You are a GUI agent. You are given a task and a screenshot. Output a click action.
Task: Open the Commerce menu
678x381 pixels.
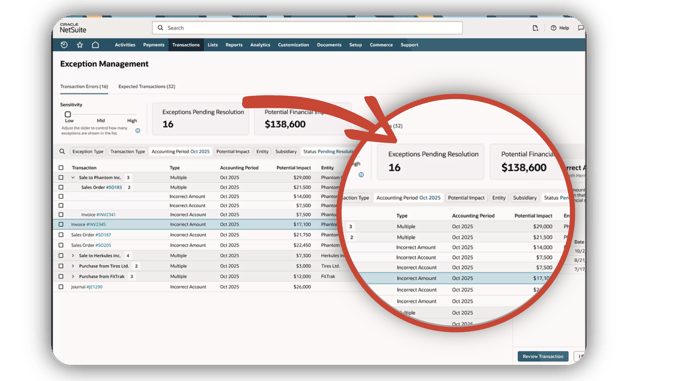(x=381, y=45)
